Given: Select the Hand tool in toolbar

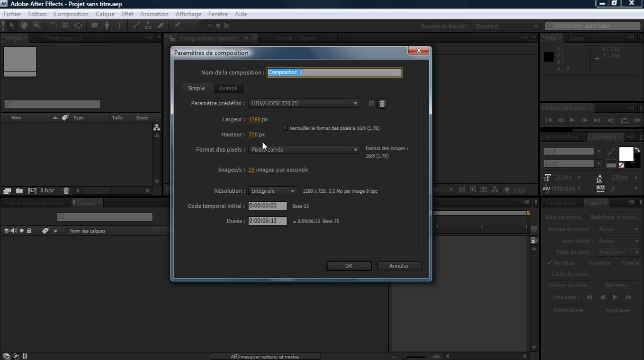Looking at the screenshot, I should [24, 26].
